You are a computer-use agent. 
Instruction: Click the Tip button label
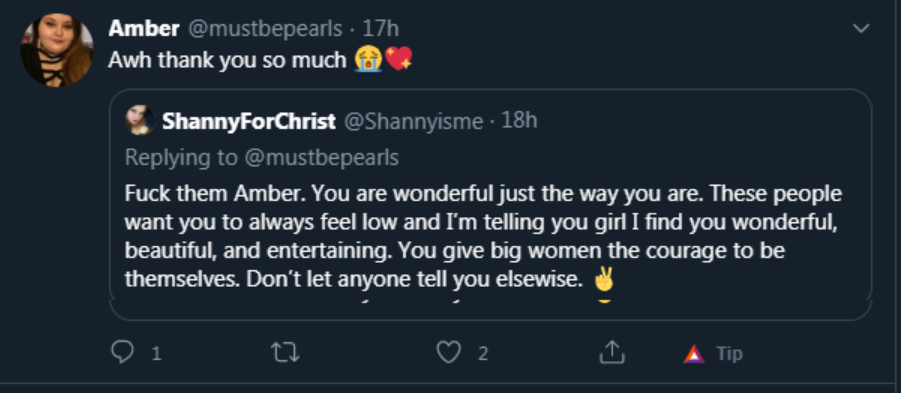(729, 353)
